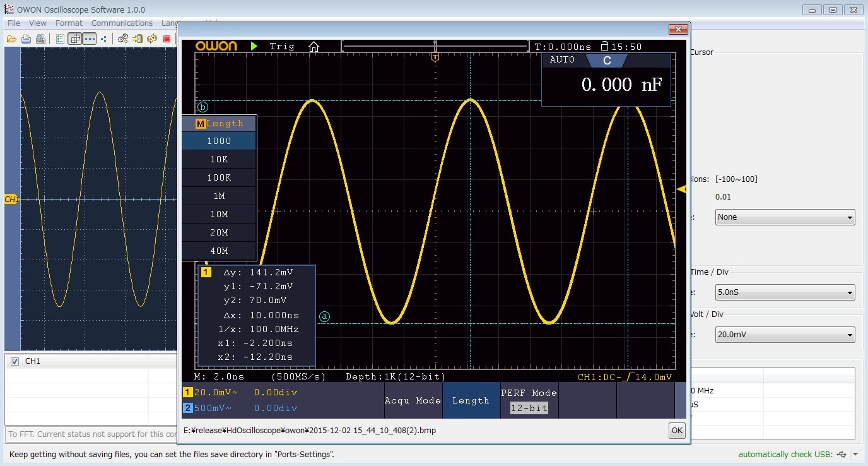Image resolution: width=868 pixels, height=466 pixels.
Task: Open the 'None' dropdown in Cursor panel
Action: (x=785, y=217)
